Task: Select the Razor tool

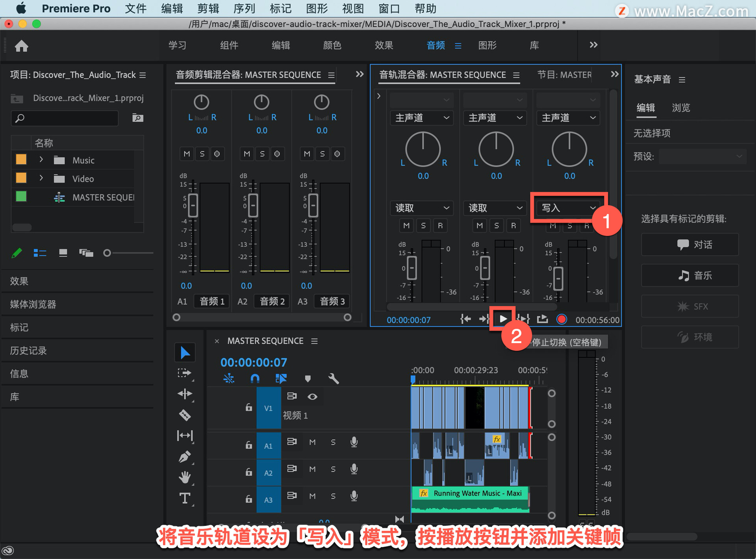Action: (185, 415)
